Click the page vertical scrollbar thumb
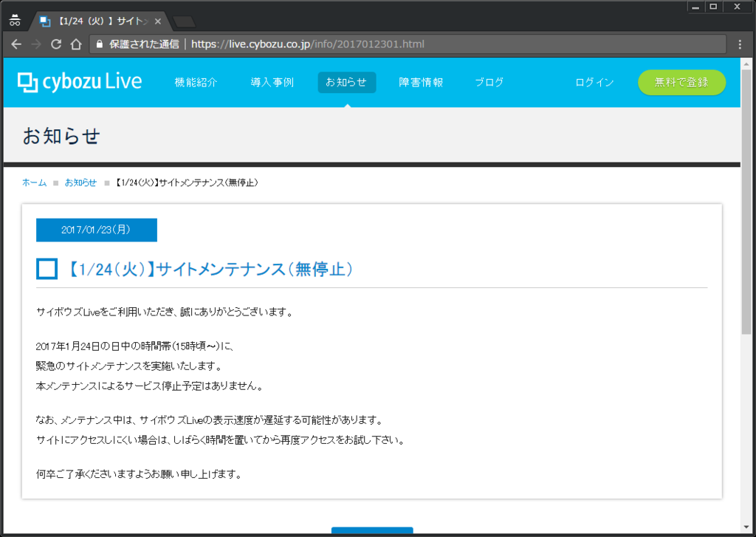This screenshot has height=537, width=756. click(746, 201)
